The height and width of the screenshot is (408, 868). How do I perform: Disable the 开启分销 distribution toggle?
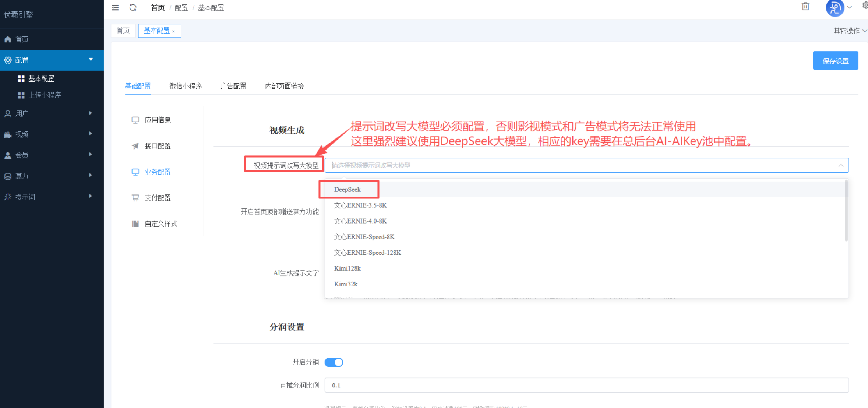click(334, 362)
